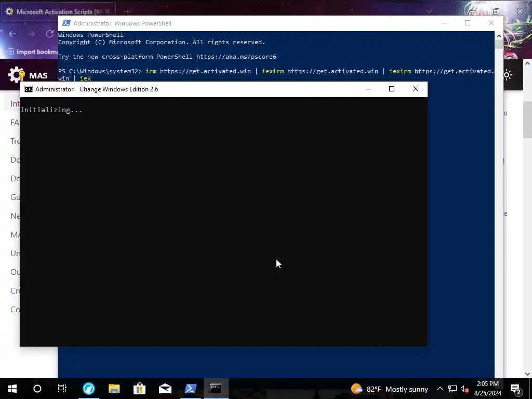
Task: Open the weather widget showing 82°F
Action: 390,389
